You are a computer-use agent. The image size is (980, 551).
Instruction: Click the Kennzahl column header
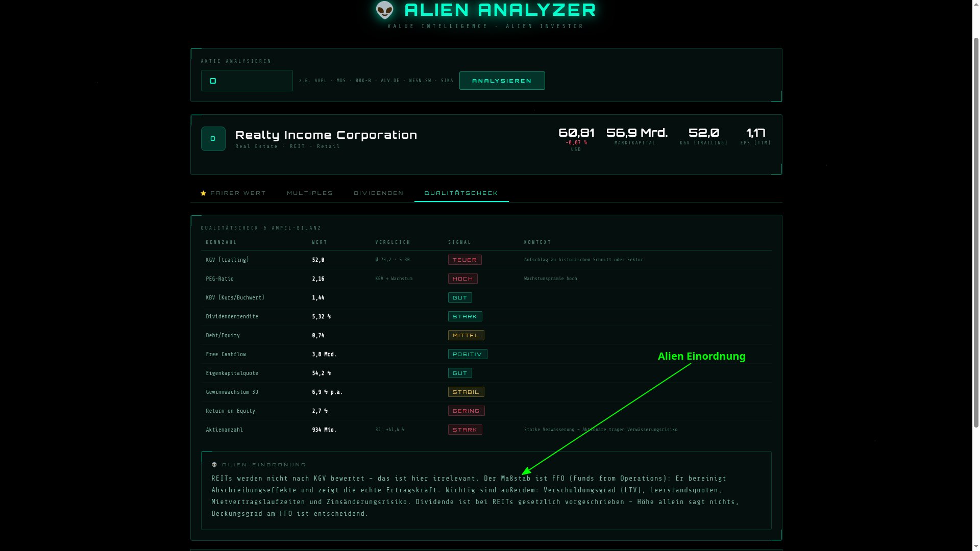221,242
